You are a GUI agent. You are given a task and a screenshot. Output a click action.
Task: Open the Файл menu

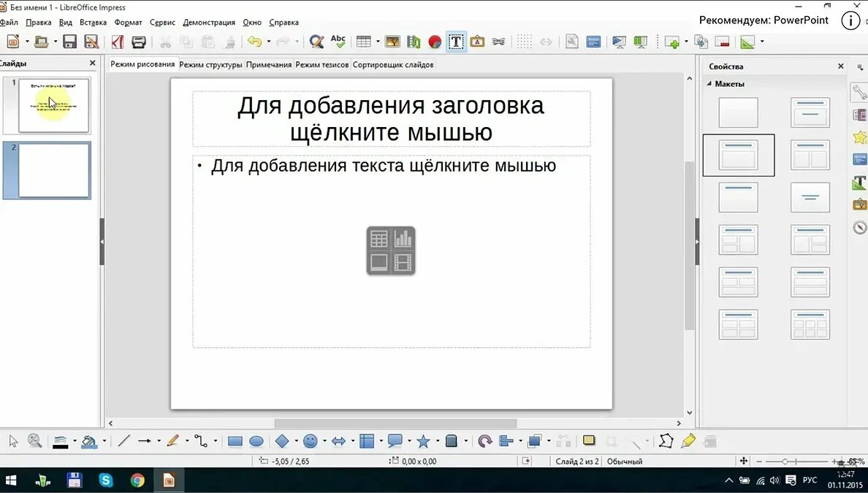click(9, 22)
